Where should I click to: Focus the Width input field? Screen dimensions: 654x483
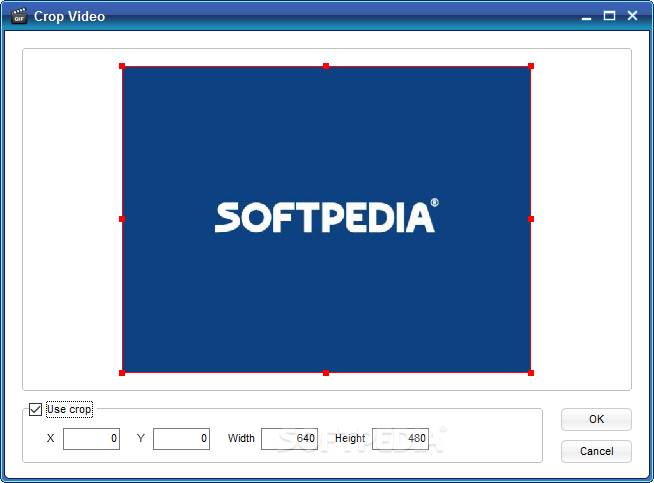289,439
